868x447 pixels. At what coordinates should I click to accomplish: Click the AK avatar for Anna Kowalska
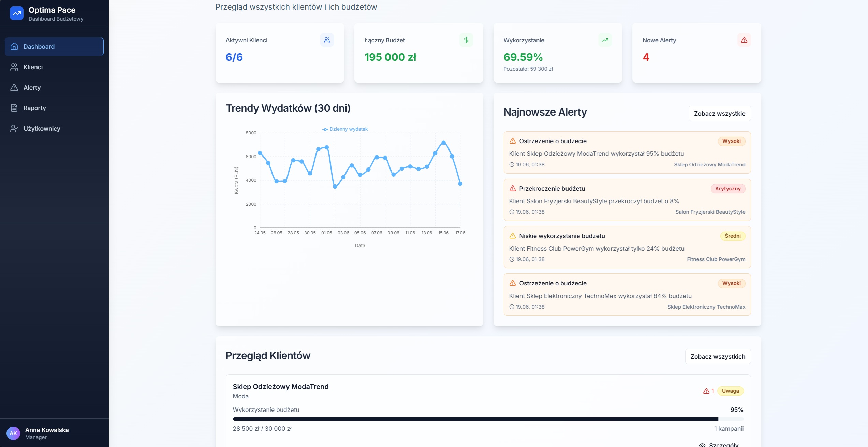coord(13,433)
